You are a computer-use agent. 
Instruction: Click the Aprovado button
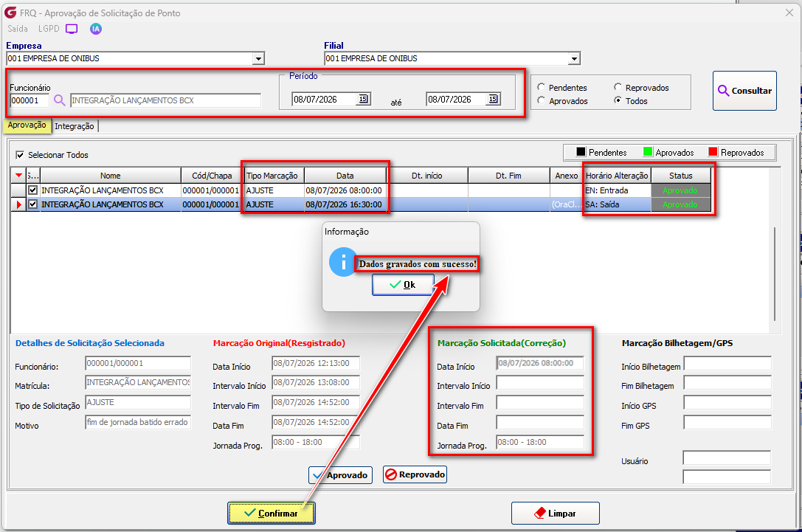click(341, 474)
